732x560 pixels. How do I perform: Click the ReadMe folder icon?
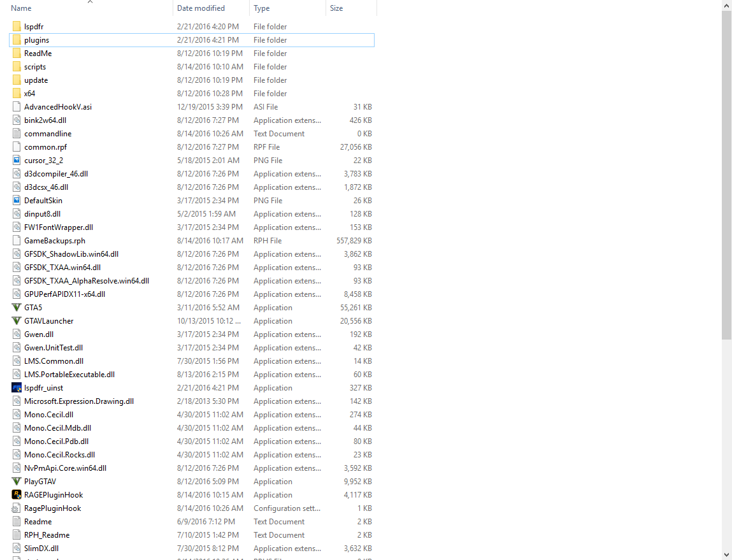click(17, 54)
